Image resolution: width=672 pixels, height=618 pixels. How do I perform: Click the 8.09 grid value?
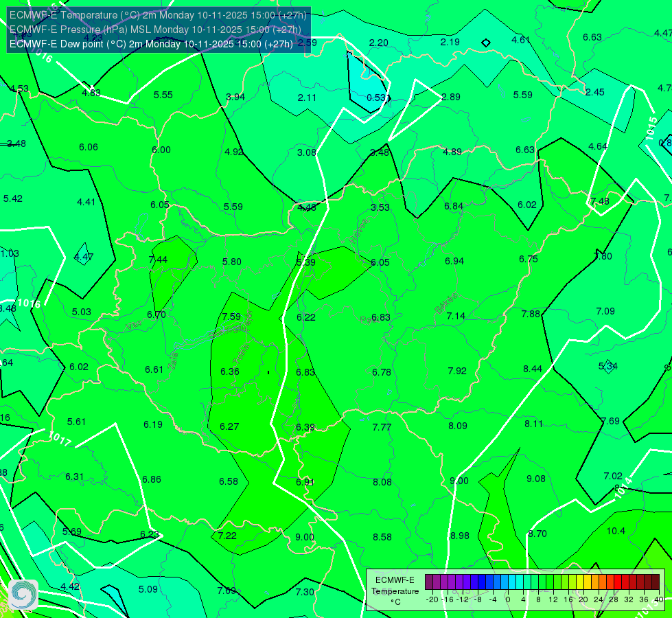click(x=458, y=426)
